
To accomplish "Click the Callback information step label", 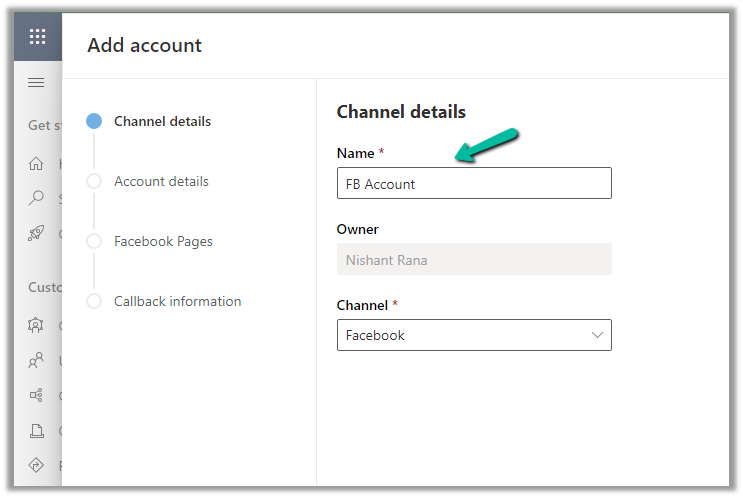I will pyautogui.click(x=177, y=301).
